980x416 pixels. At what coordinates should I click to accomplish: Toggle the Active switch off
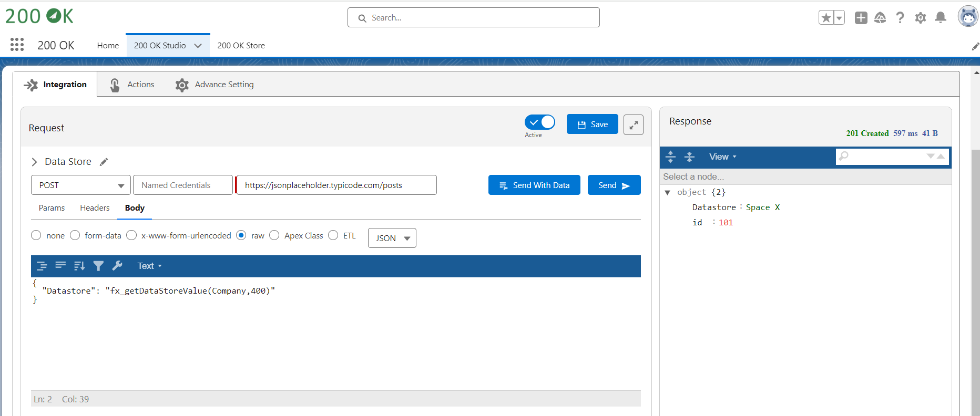pos(539,122)
